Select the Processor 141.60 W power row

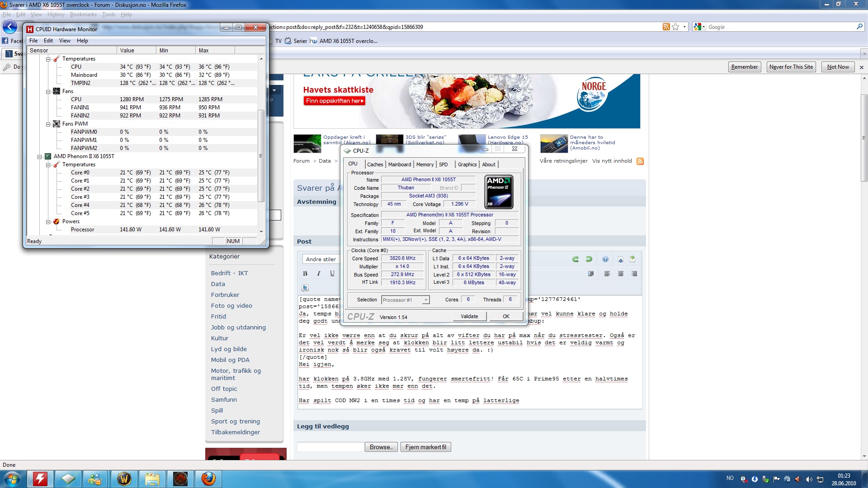142,230
